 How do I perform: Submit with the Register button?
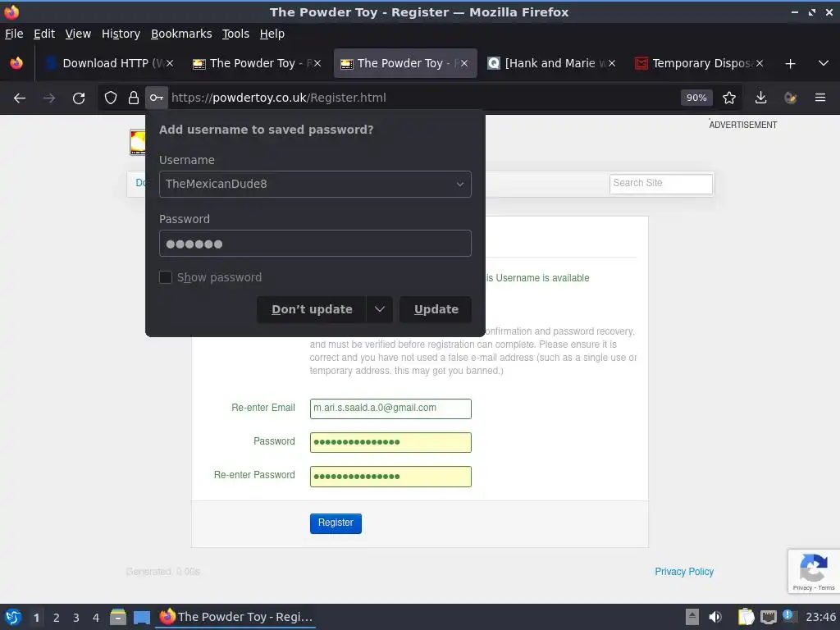(x=336, y=523)
